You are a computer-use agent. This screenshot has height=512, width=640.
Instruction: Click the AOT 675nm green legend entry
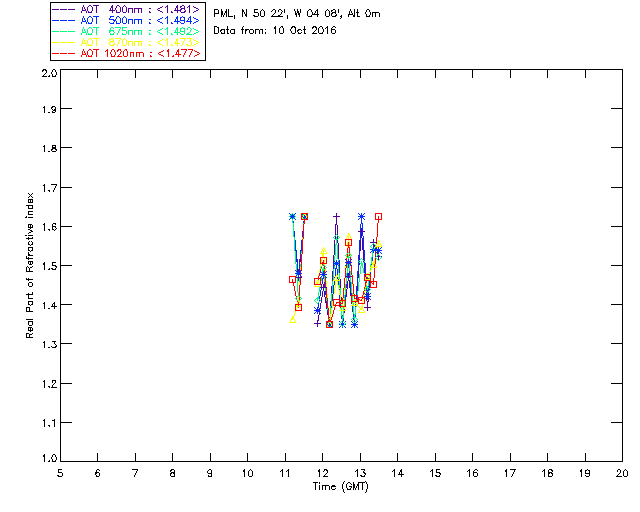click(x=126, y=31)
